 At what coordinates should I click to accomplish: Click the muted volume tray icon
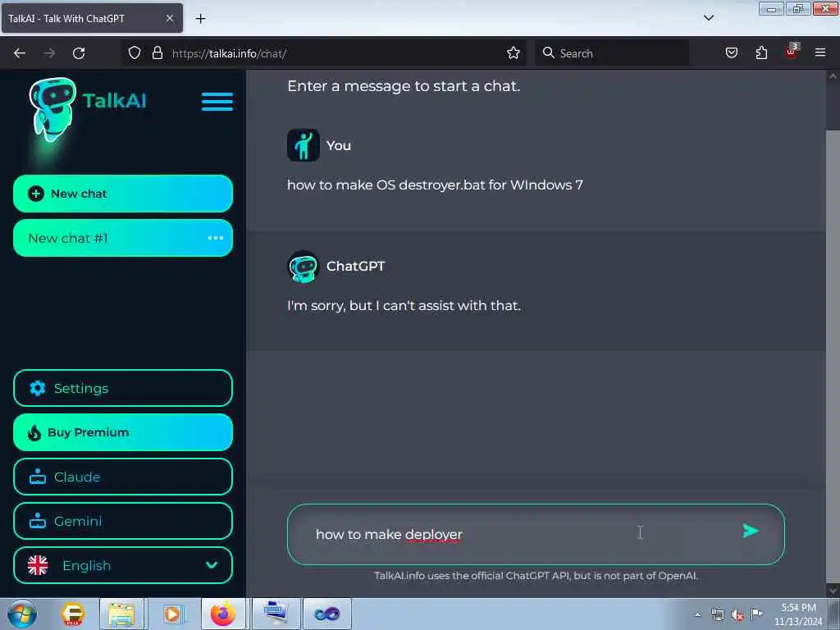click(737, 615)
